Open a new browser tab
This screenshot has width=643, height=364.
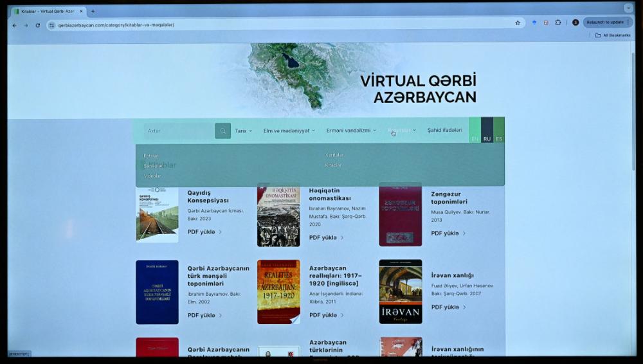click(93, 11)
